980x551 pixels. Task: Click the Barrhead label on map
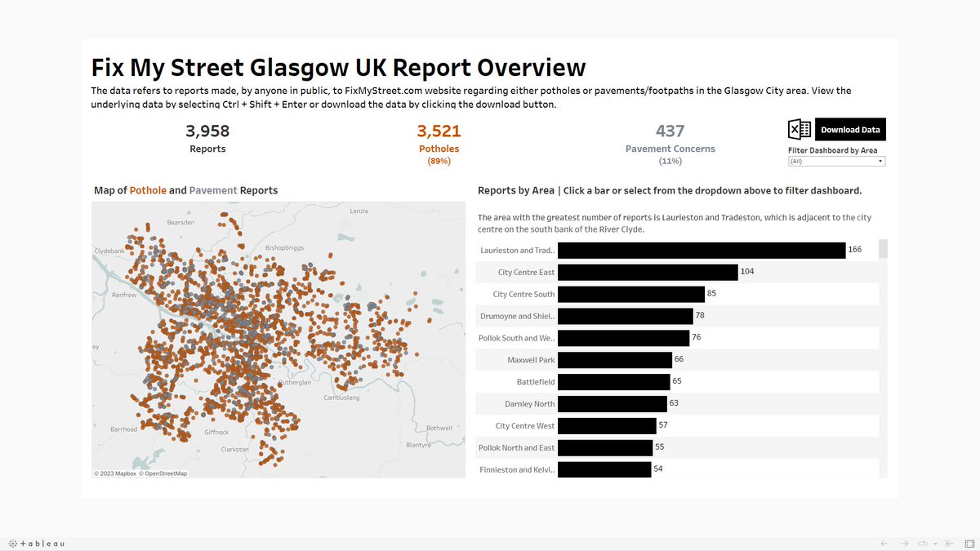click(124, 429)
